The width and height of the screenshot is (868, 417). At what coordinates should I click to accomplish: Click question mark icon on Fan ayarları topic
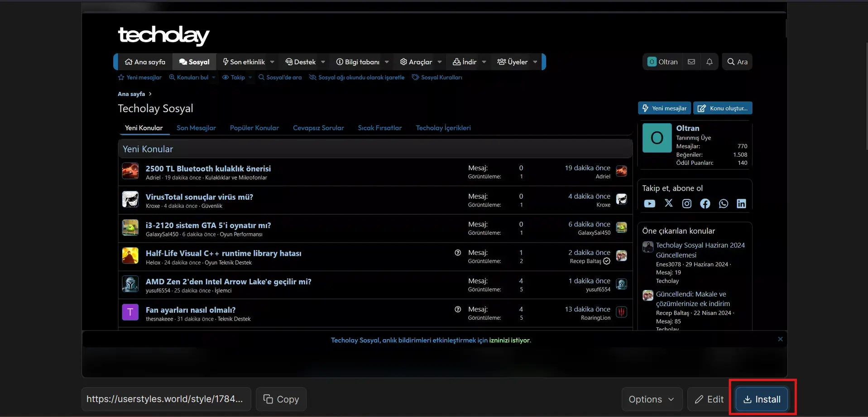pos(458,309)
